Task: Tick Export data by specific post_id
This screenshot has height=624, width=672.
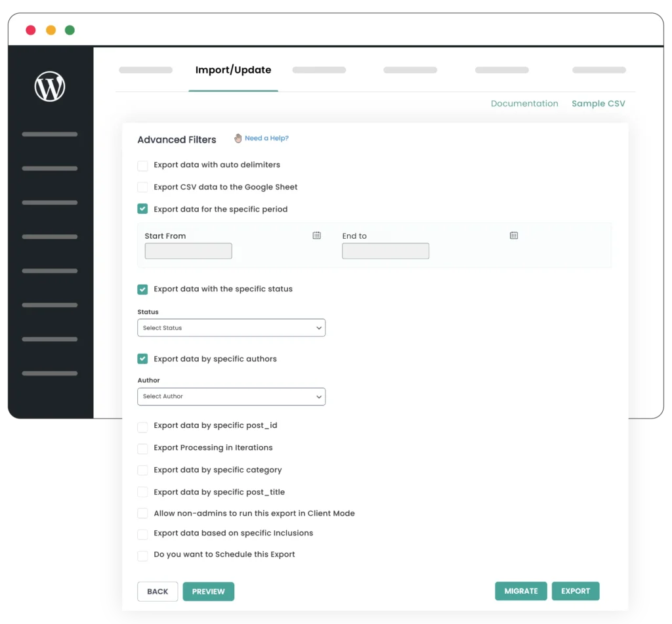Action: 142,426
